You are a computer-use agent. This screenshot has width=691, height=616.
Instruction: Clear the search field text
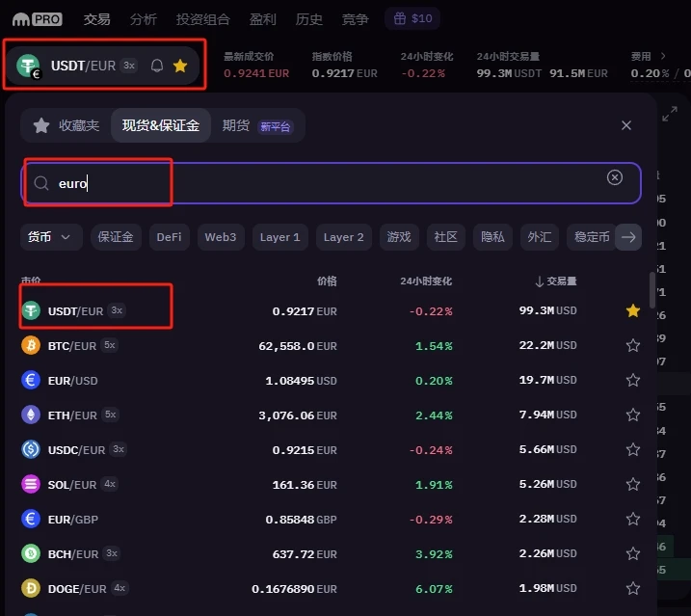point(614,177)
